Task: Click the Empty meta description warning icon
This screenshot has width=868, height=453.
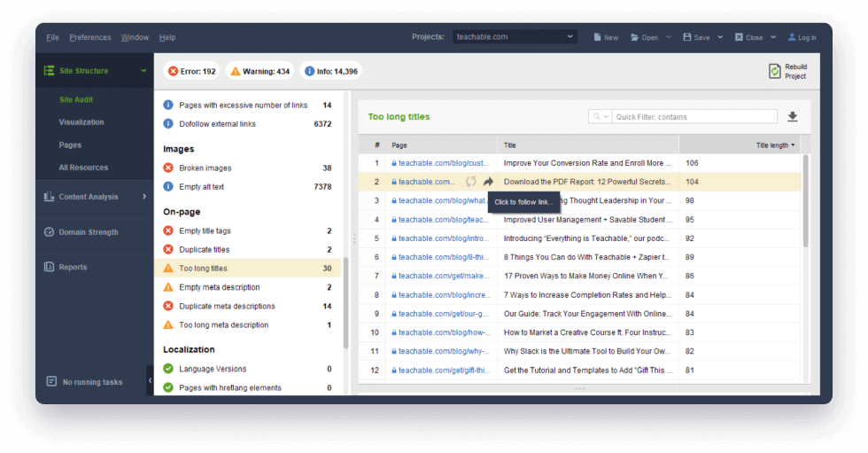Action: 168,287
